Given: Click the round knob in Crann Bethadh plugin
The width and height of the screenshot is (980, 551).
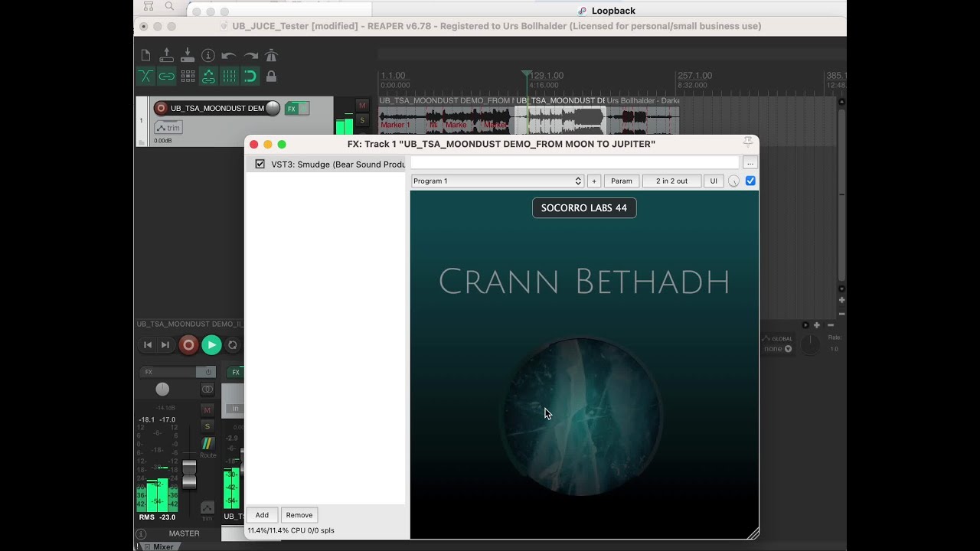Looking at the screenshot, I should 581,417.
